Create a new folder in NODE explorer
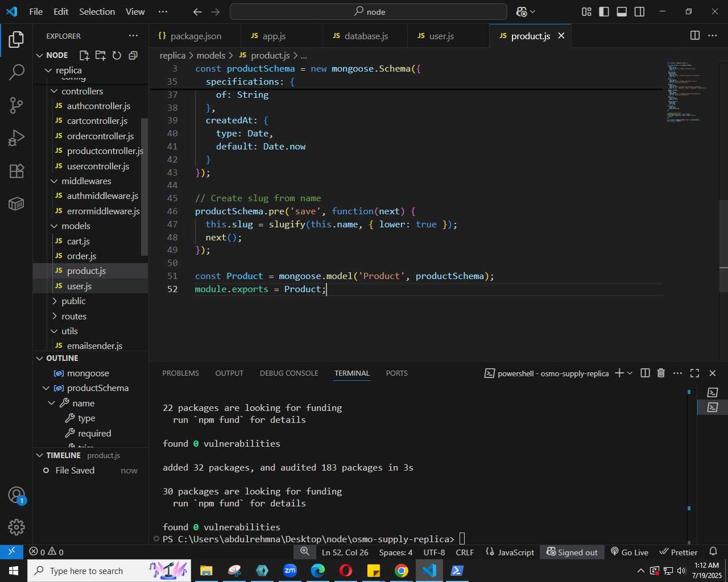Viewport: 728px width, 582px height. [101, 55]
